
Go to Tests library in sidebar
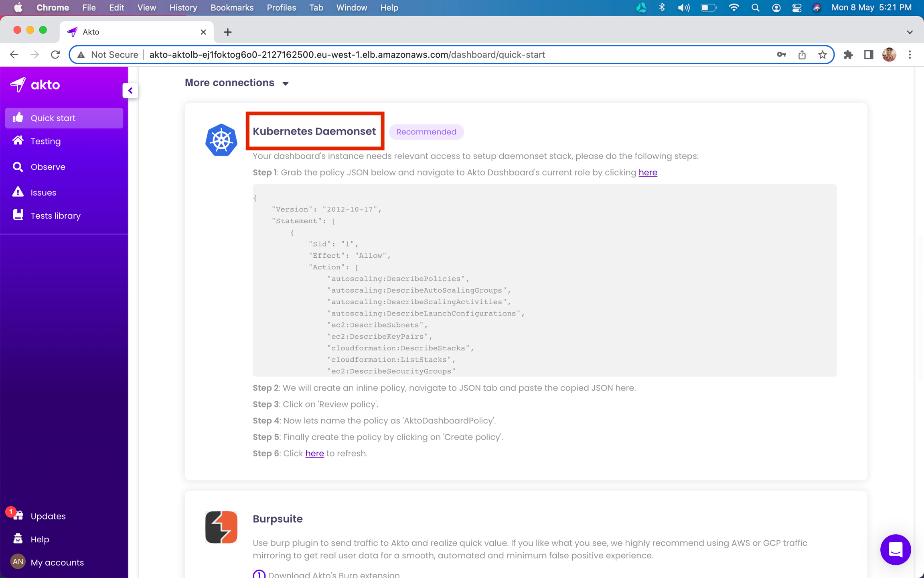click(x=55, y=216)
